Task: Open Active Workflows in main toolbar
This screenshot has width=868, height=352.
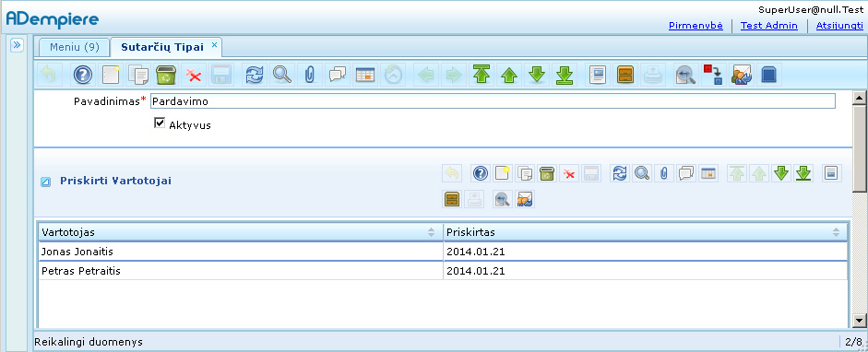Action: click(x=713, y=75)
